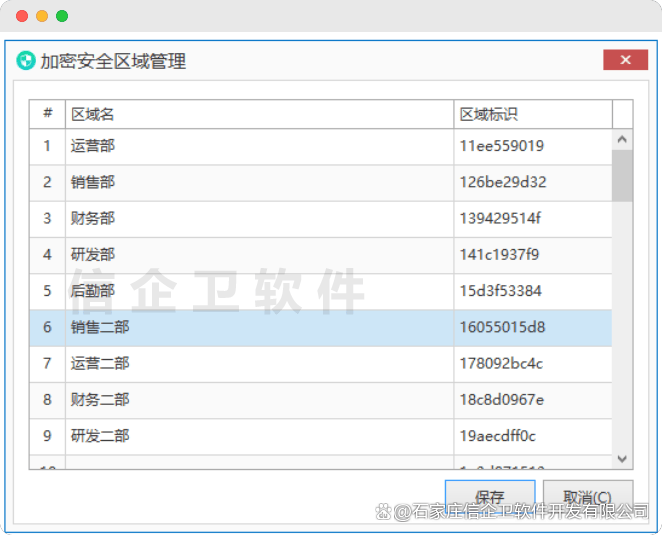Close the dialog with red X button
662x535 pixels.
pyautogui.click(x=625, y=60)
